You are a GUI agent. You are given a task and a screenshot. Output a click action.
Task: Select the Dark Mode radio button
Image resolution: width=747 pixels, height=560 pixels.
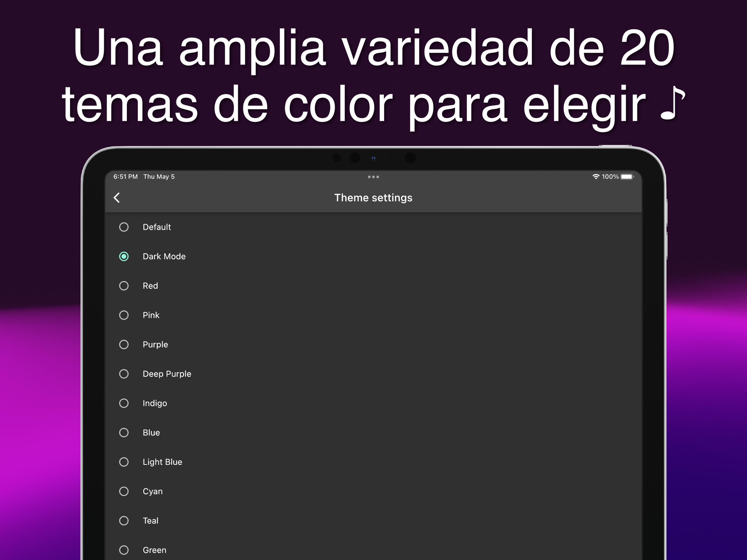pyautogui.click(x=124, y=256)
